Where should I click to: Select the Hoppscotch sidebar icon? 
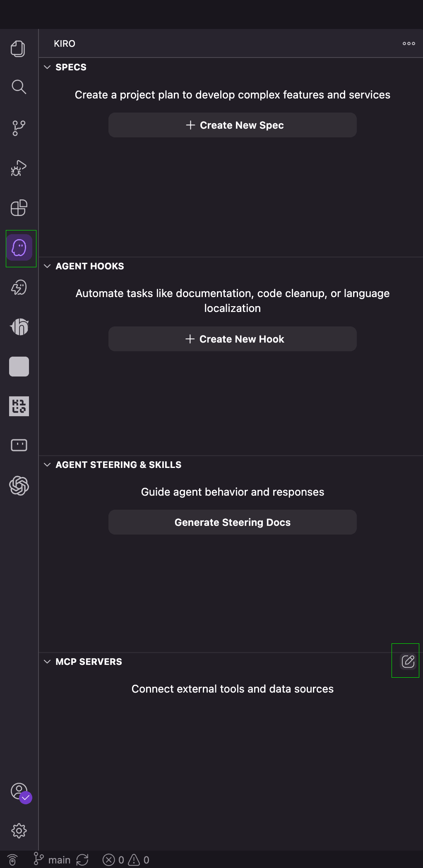[18, 326]
